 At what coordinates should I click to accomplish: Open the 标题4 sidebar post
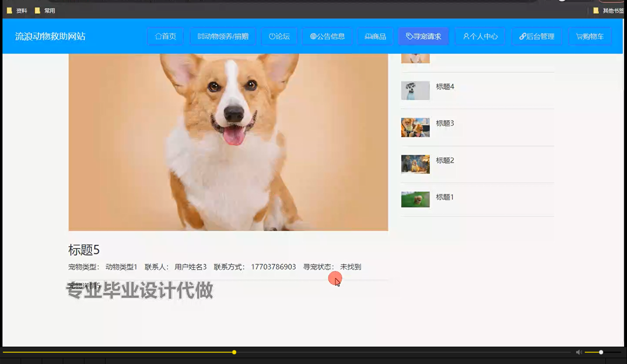[445, 86]
